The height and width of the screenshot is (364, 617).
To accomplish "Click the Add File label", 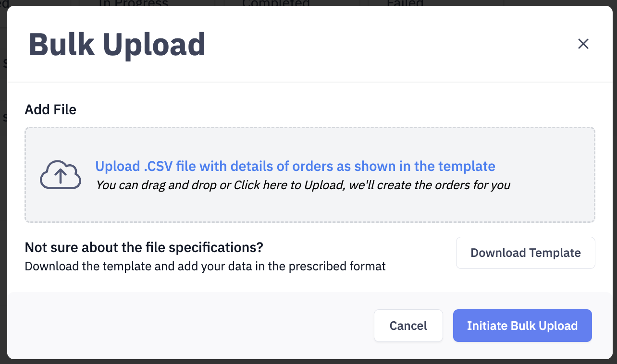I will pos(50,109).
